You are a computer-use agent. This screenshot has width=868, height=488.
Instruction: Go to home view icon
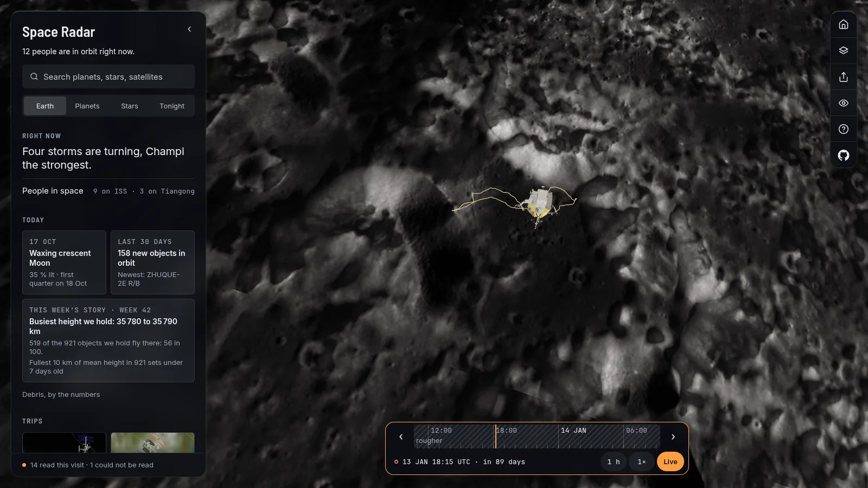[844, 24]
